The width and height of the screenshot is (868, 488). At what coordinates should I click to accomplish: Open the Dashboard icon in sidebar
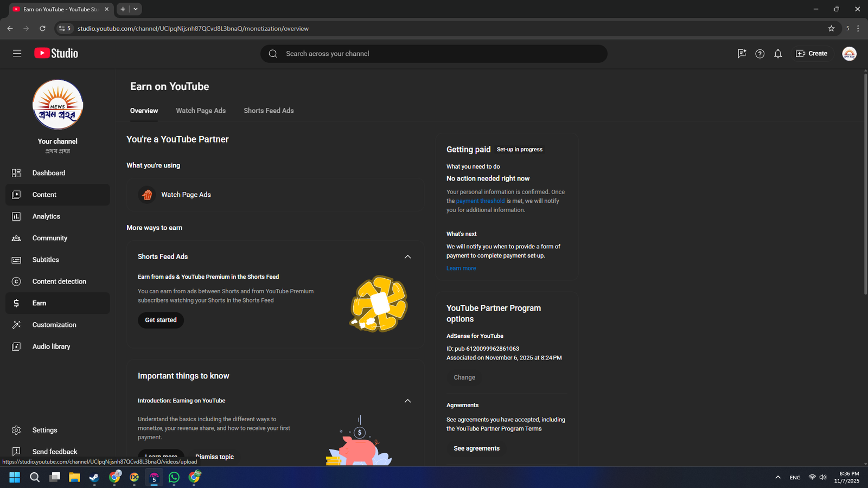pyautogui.click(x=16, y=173)
